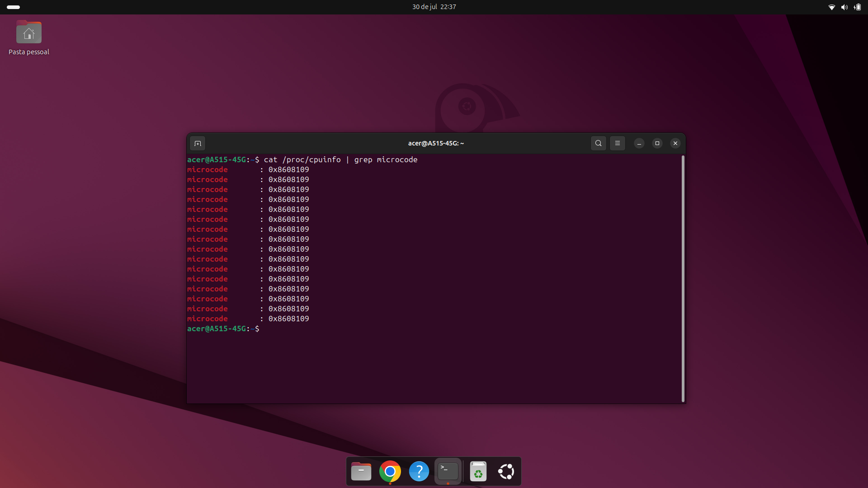
Task: Open the terminal search
Action: 598,143
